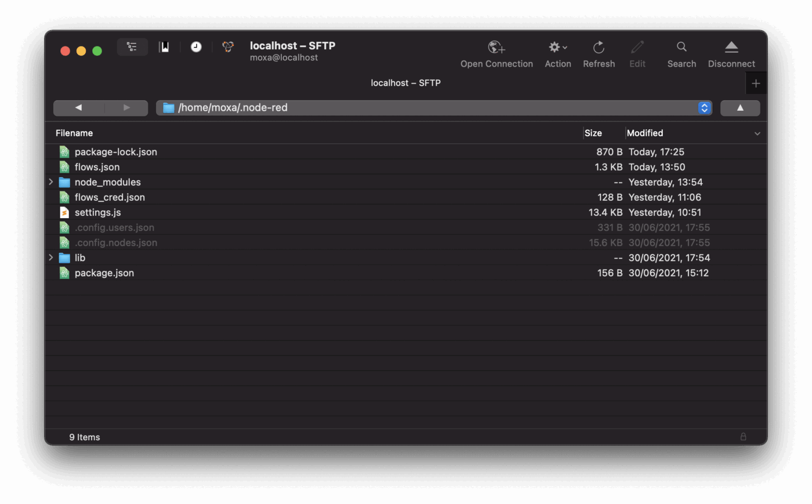Open the Action gear menu

tap(557, 48)
